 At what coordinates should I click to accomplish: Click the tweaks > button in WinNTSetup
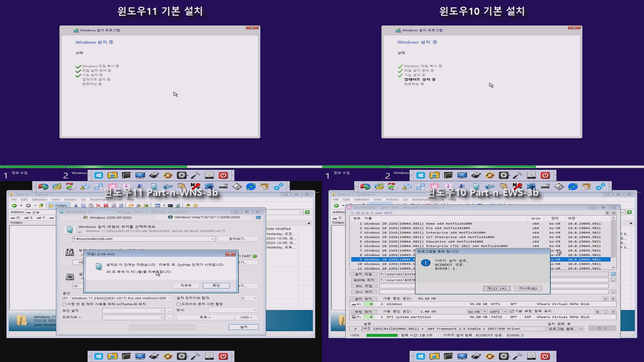pos(205,317)
